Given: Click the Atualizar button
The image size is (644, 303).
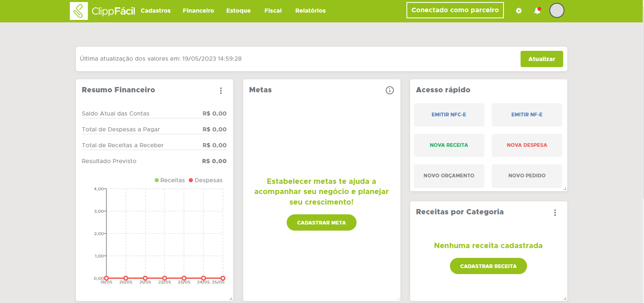Looking at the screenshot, I should [x=541, y=59].
